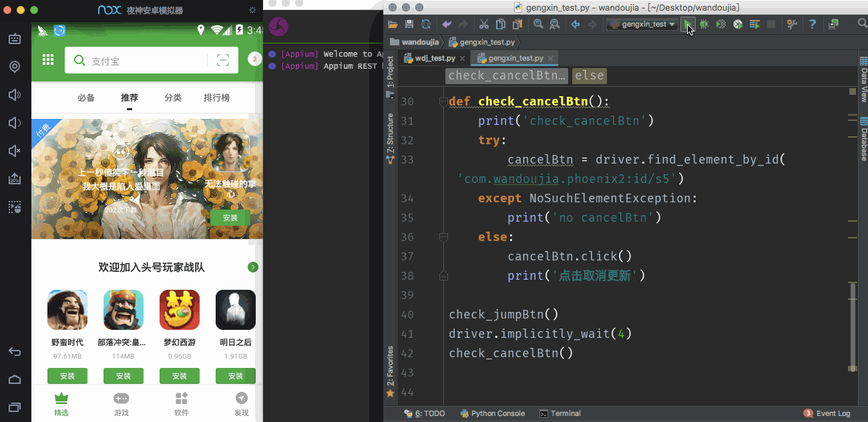The width and height of the screenshot is (868, 422).
Task: Open Nox emulator settings gear
Action: pyautogui.click(x=252, y=10)
